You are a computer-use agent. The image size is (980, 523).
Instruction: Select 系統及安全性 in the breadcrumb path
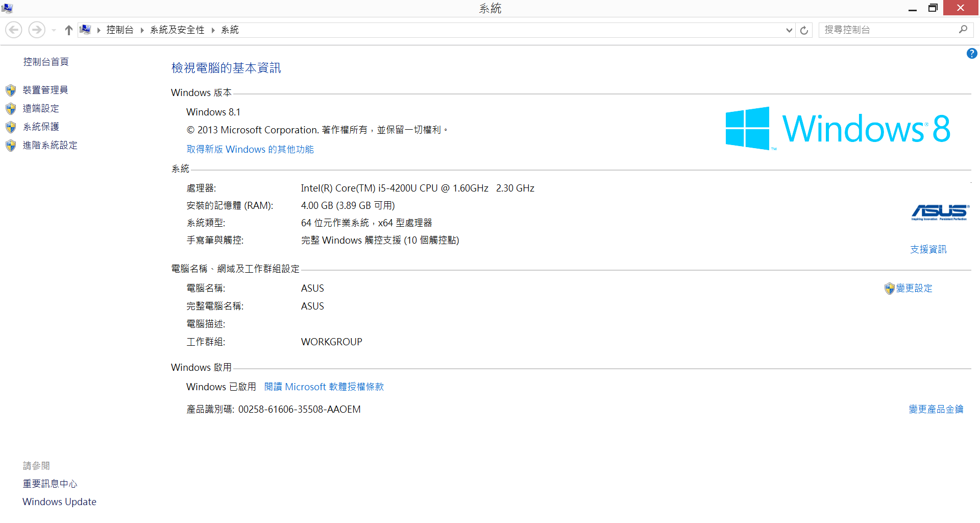pyautogui.click(x=177, y=30)
